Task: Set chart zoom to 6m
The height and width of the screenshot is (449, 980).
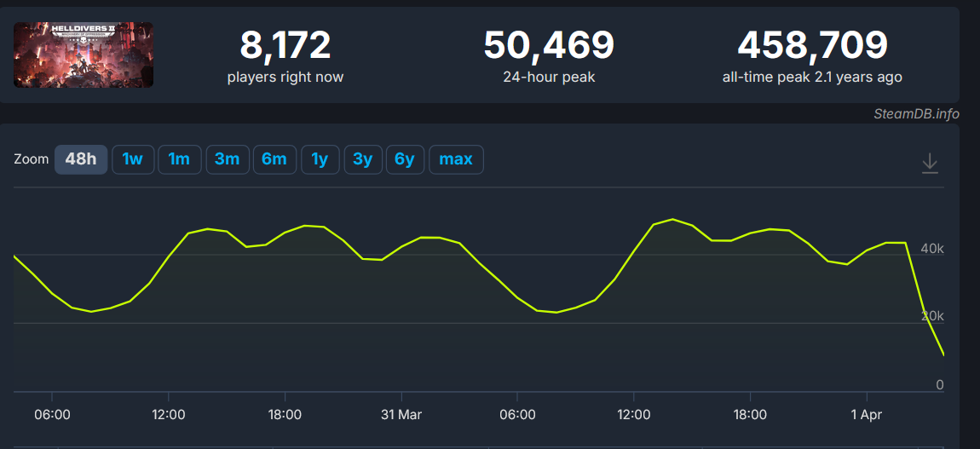Action: point(274,159)
